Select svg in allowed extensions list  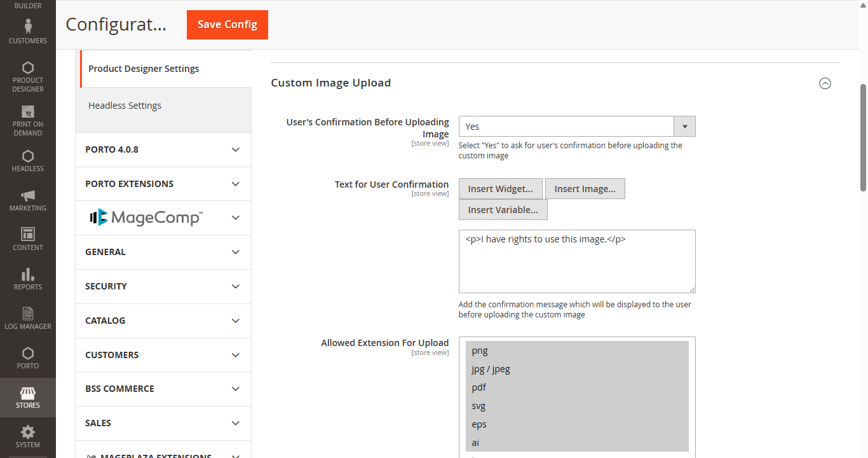pos(479,406)
